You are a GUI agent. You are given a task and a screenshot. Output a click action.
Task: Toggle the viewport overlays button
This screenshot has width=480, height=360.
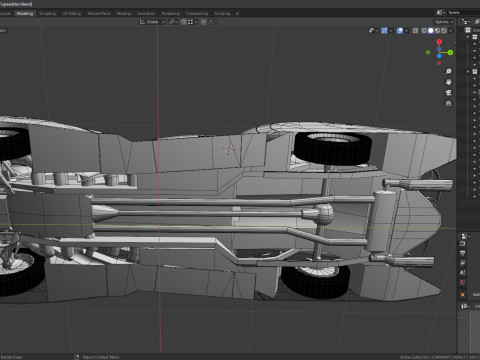point(400,30)
